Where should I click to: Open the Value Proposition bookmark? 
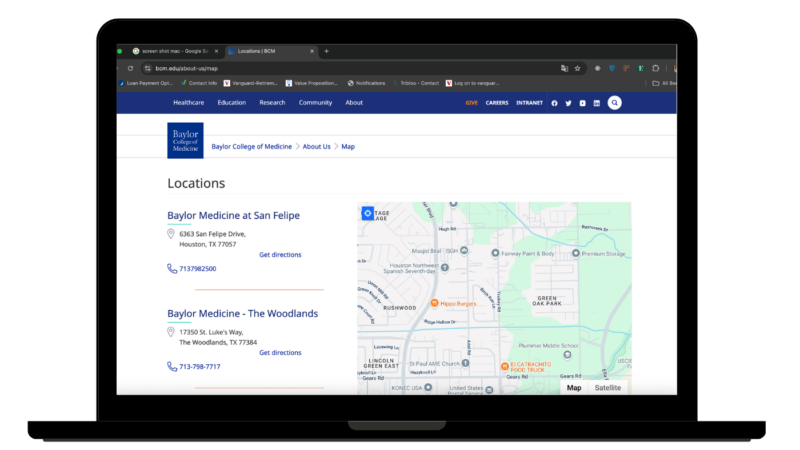(312, 83)
